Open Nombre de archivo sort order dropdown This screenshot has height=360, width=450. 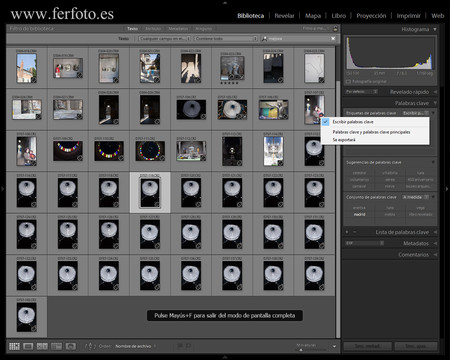click(135, 346)
